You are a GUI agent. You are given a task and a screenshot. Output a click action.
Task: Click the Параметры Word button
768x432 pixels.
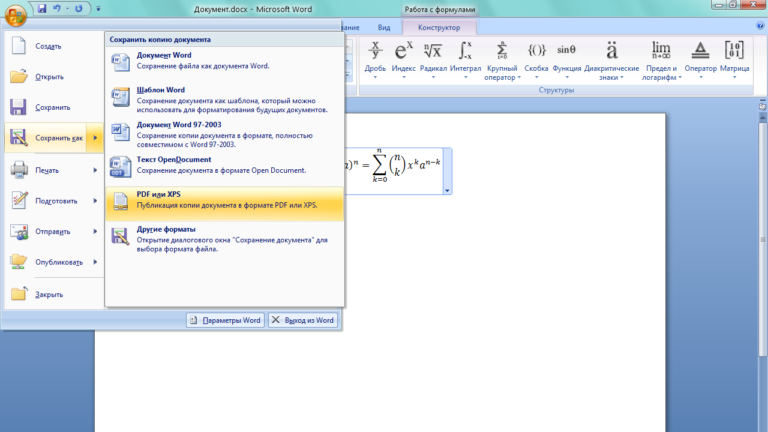pos(225,320)
